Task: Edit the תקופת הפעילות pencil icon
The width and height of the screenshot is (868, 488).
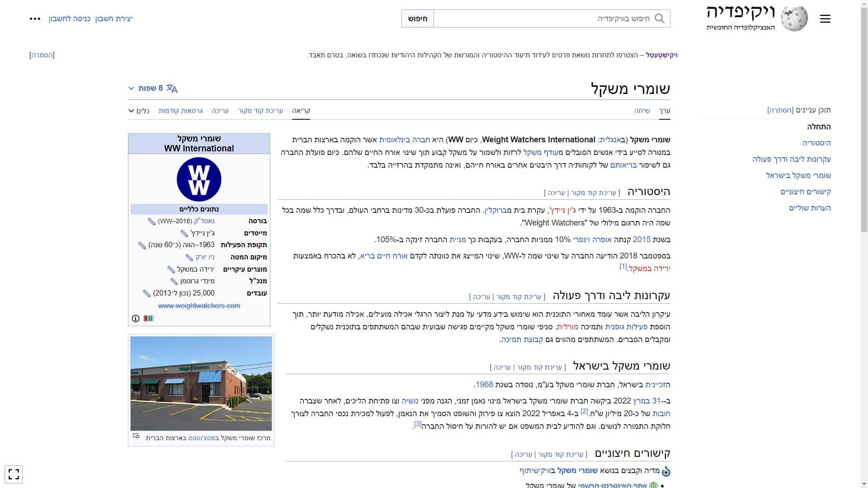Action: pos(142,245)
